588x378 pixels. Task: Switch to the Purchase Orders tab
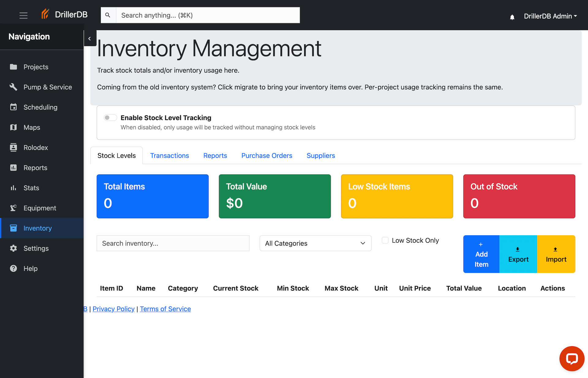click(267, 156)
